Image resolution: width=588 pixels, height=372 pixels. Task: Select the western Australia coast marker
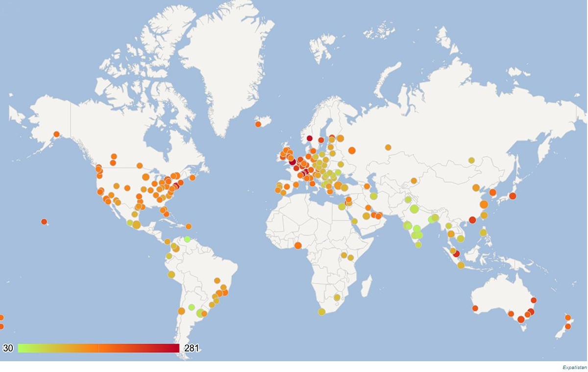click(475, 308)
